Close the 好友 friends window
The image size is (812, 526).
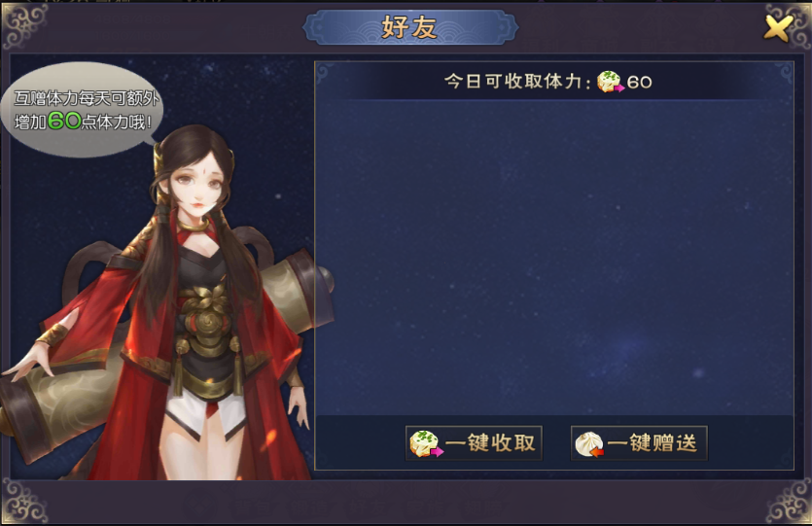click(778, 27)
